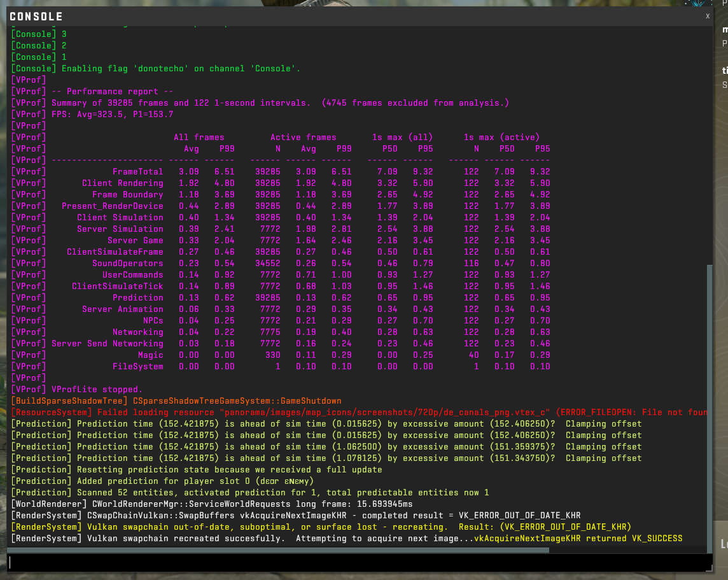
Task: Click 'Added prediction for player slot 0' line
Action: [x=162, y=481]
